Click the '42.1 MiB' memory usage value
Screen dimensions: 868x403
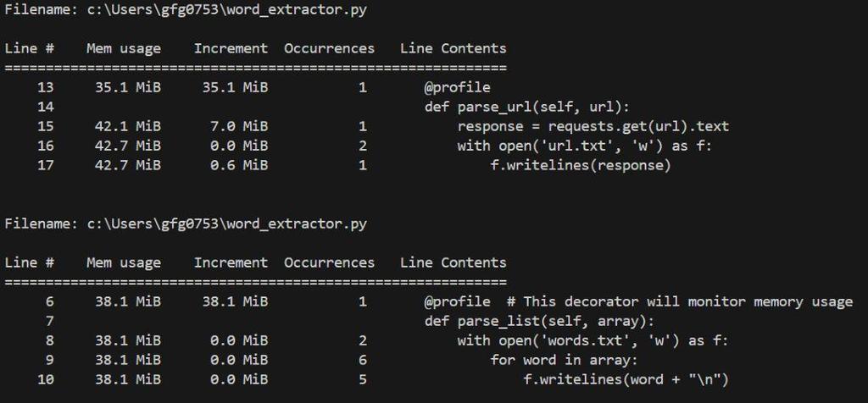tap(127, 126)
